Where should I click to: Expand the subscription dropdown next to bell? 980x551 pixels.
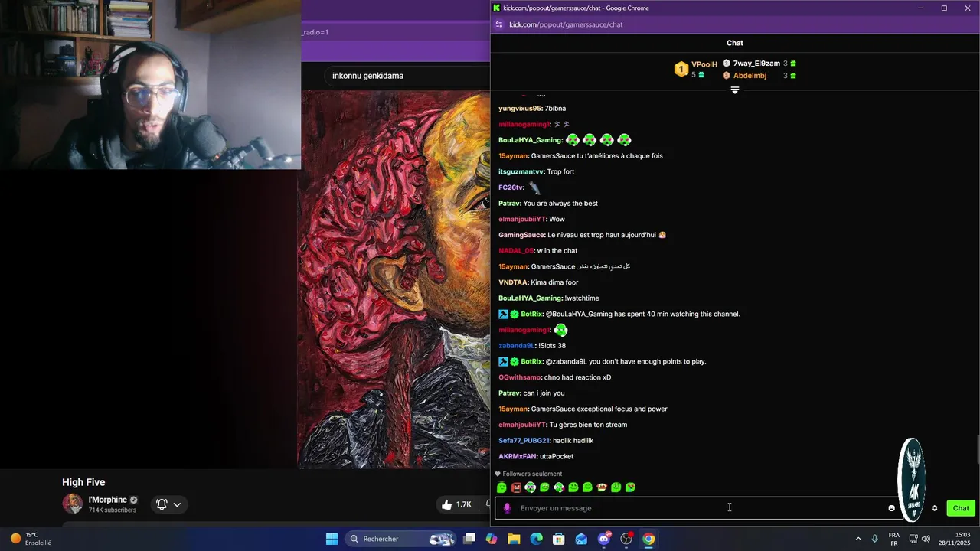pos(177,504)
